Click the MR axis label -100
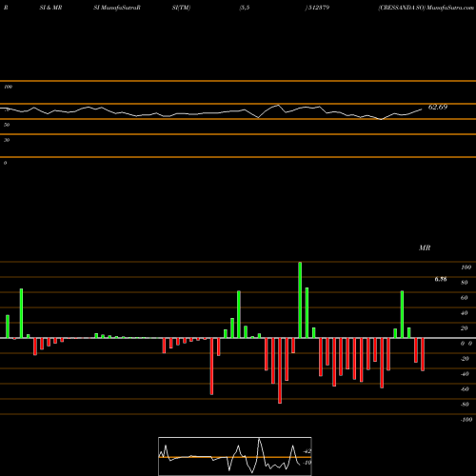476x476 pixels. [466, 420]
